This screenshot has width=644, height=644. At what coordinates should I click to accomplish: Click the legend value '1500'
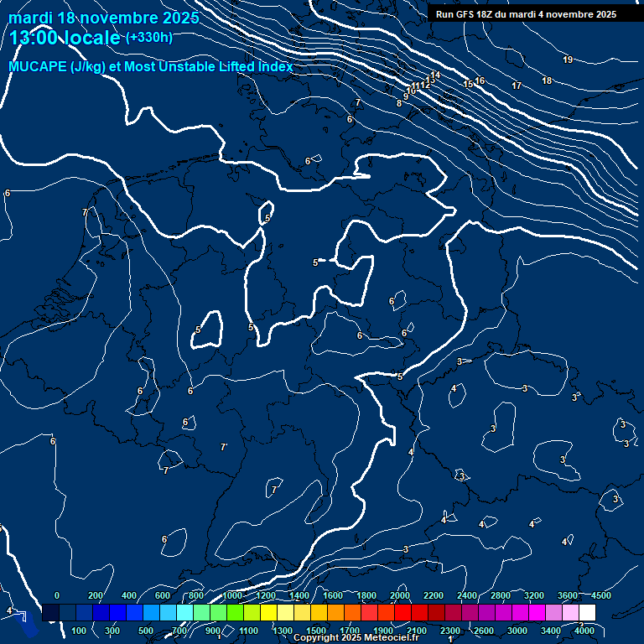tap(316, 631)
